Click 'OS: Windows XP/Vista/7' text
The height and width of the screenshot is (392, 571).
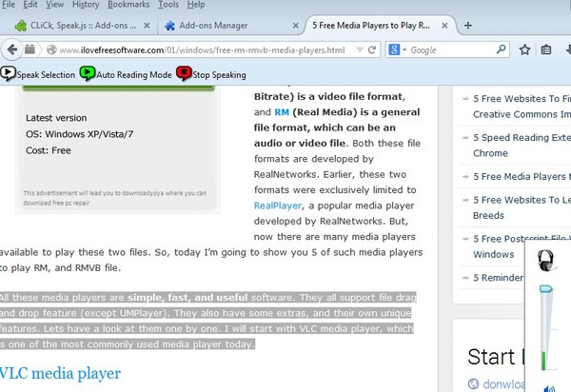pos(79,134)
